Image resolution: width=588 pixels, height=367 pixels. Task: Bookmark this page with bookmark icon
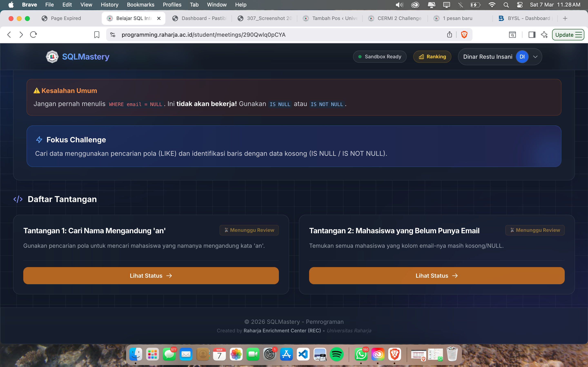tap(97, 35)
